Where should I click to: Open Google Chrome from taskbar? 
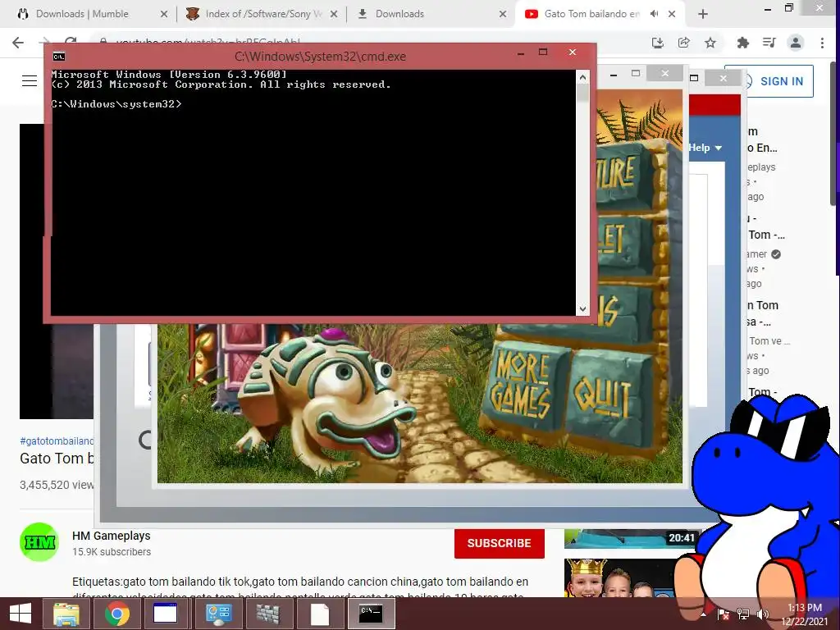click(116, 614)
